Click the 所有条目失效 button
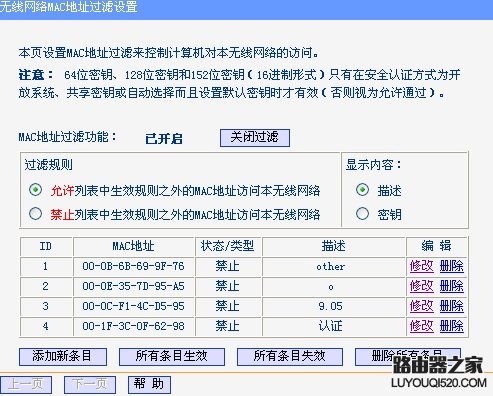This screenshot has height=396, width=493. [290, 357]
